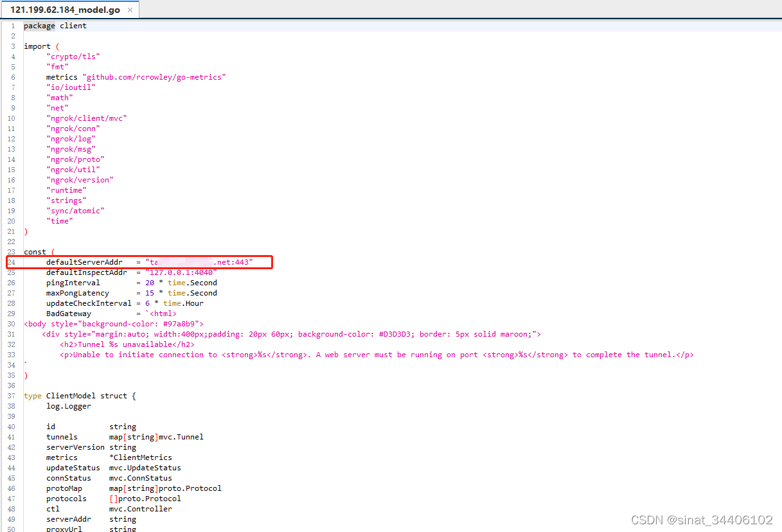Click the div style margin:auto line

click(x=292, y=334)
